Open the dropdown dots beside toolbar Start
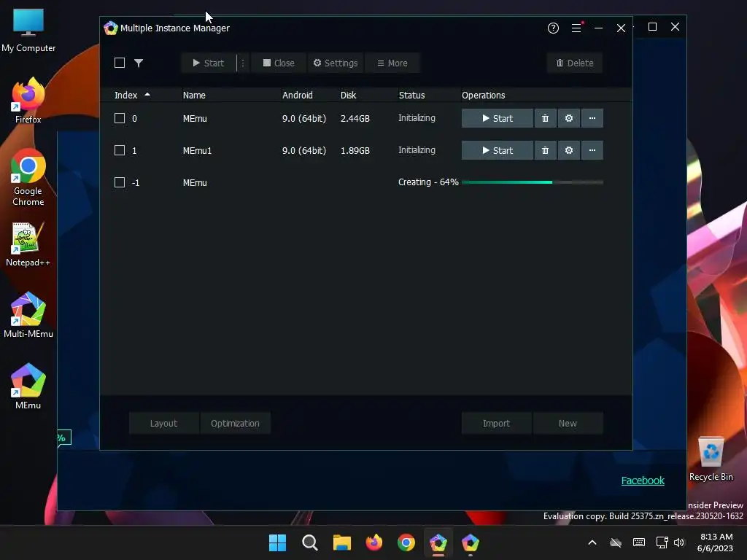Image resolution: width=747 pixels, height=560 pixels. tap(243, 63)
